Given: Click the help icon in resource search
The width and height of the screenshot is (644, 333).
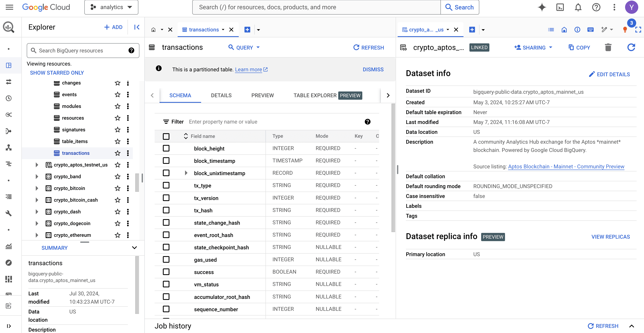Looking at the screenshot, I should coord(131,51).
